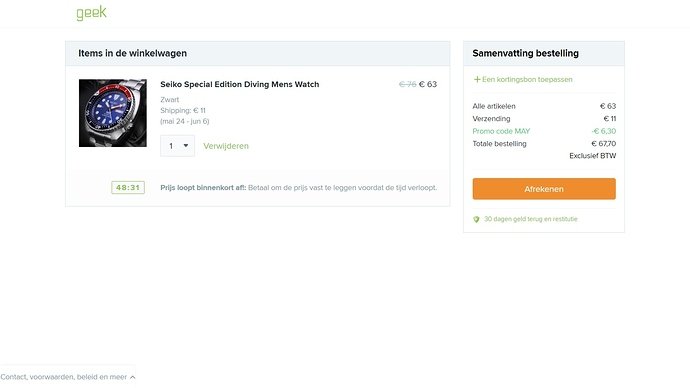Click the Prijs loopt binnenkort af notice

click(x=298, y=188)
